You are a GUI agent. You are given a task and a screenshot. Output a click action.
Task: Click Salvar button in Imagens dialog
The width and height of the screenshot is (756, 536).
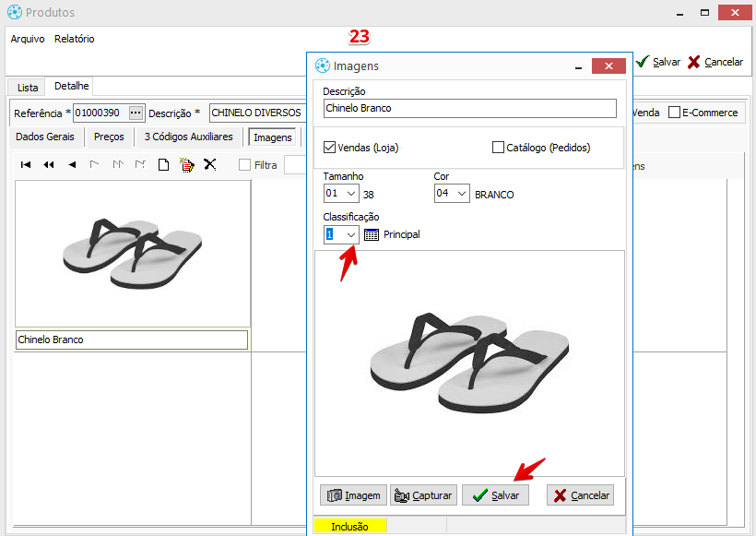(x=495, y=495)
